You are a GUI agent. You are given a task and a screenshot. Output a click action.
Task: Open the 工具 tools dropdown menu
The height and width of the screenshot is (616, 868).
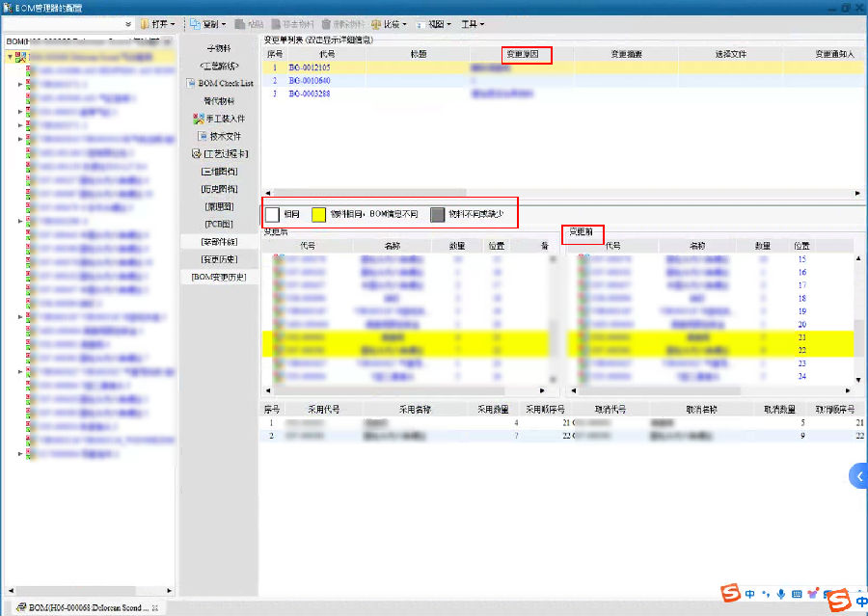pyautogui.click(x=472, y=23)
